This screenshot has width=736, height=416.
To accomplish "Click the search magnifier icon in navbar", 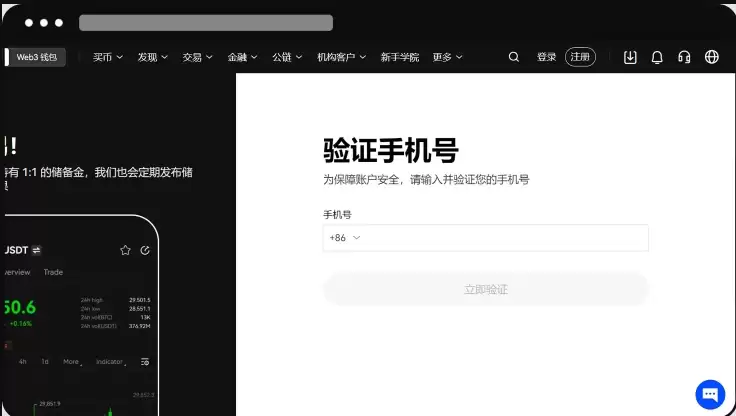I will pyautogui.click(x=514, y=57).
